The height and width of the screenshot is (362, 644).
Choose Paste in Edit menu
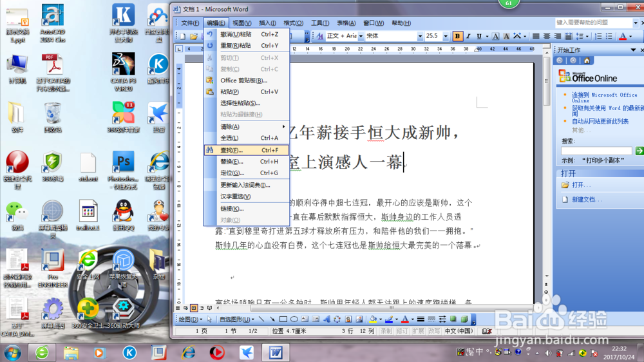tap(247, 91)
